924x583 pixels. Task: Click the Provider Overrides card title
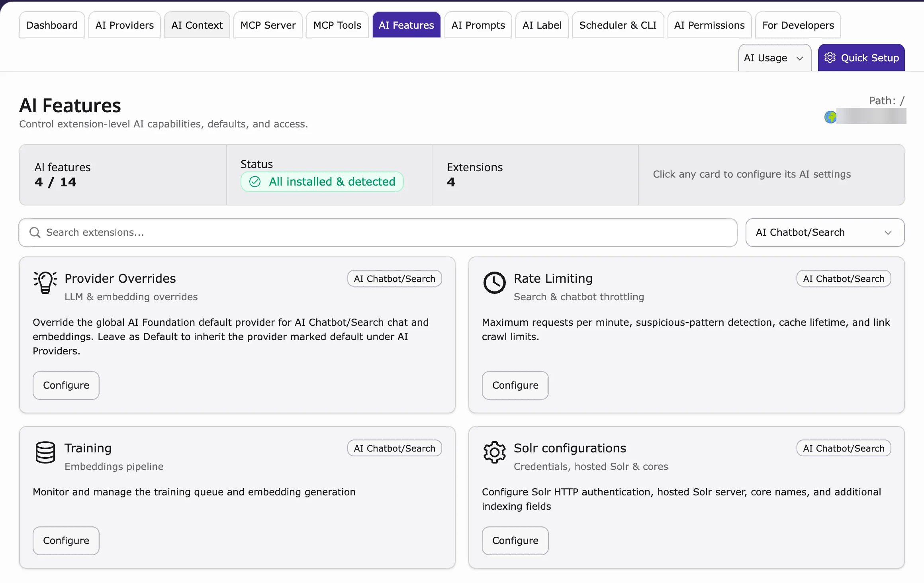120,278
